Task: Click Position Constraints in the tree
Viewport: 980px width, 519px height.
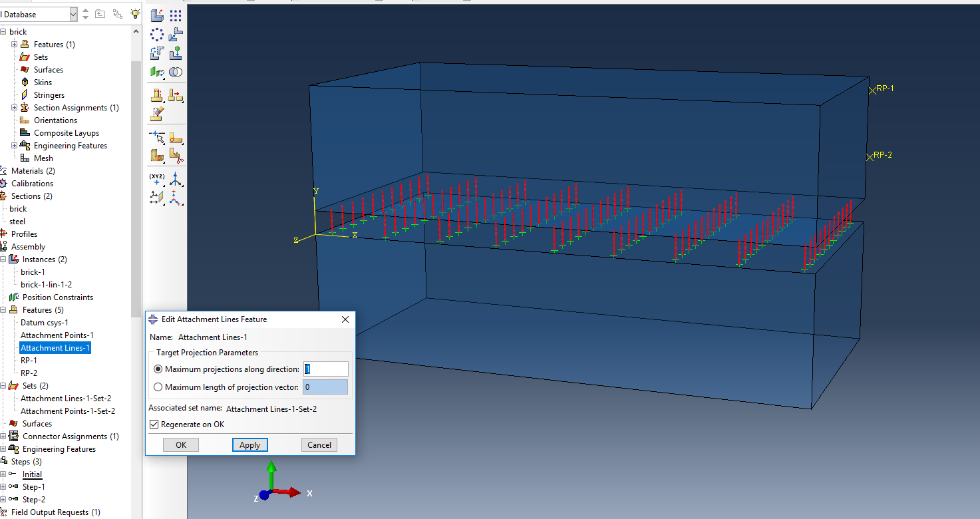Action: point(58,297)
